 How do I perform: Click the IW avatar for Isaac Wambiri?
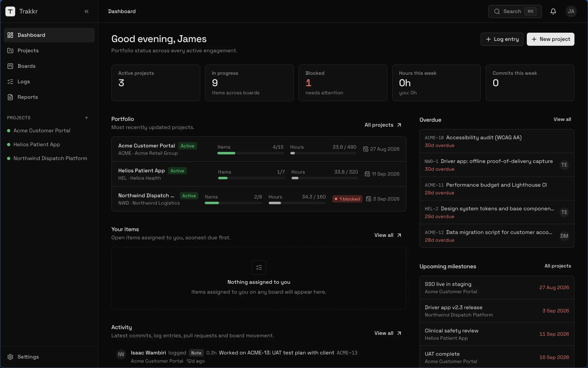(121, 354)
